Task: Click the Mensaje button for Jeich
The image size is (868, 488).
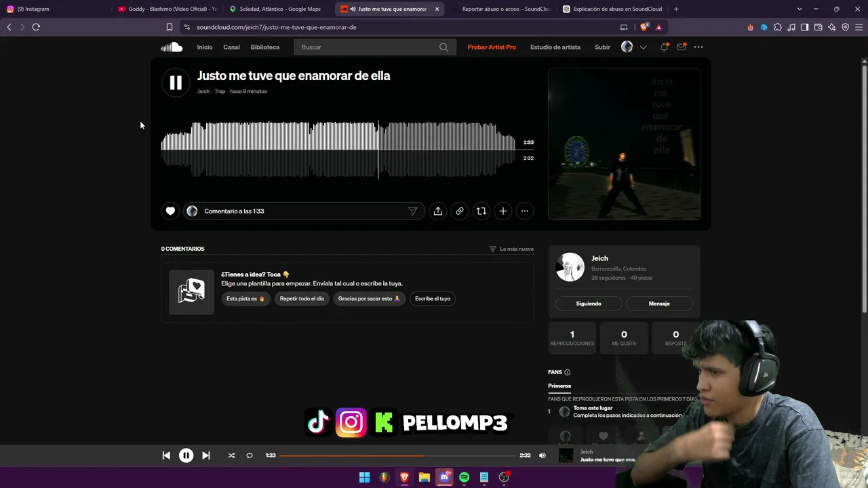Action: (659, 304)
